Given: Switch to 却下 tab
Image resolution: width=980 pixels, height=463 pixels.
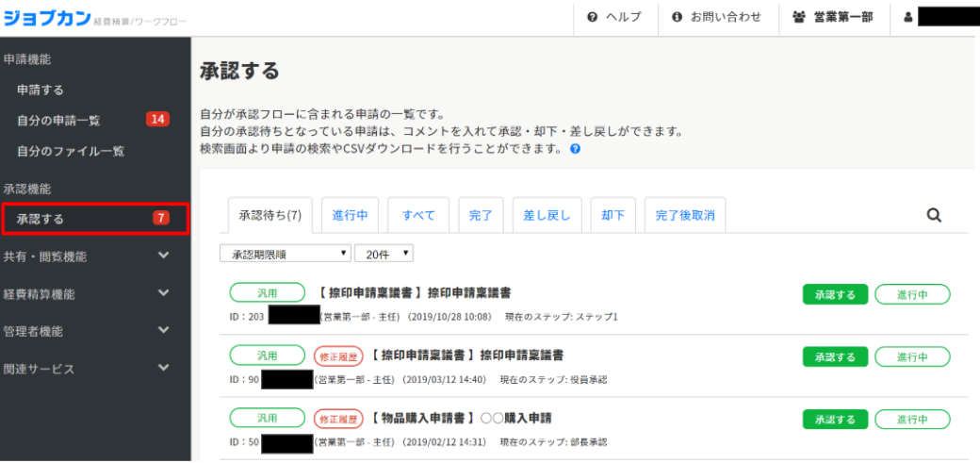Looking at the screenshot, I should (x=613, y=215).
